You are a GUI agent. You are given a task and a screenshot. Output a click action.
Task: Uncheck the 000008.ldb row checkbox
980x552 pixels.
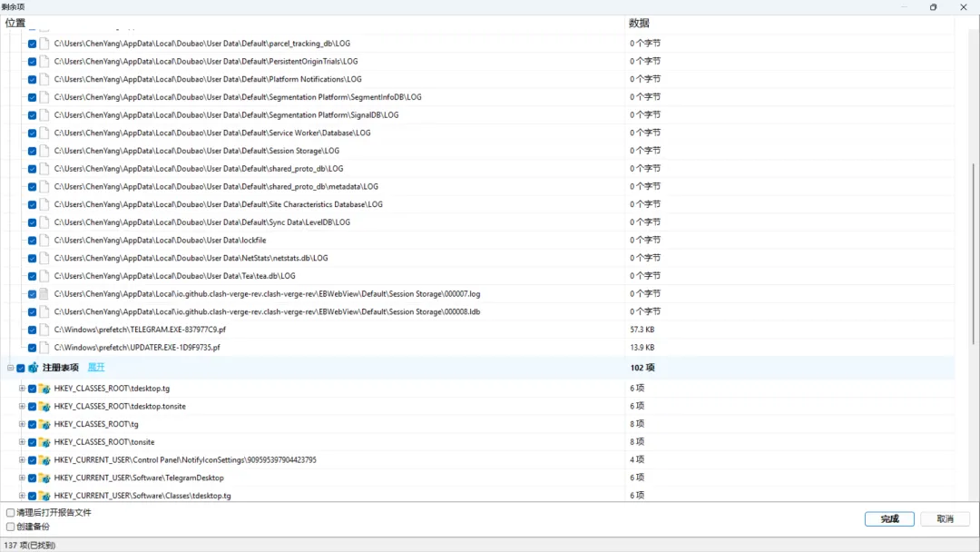32,312
